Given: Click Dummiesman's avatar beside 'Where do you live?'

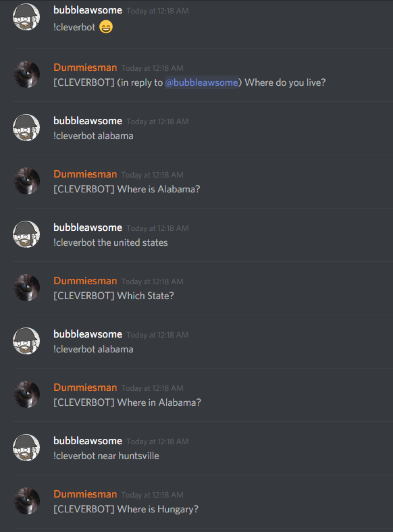Looking at the screenshot, I should [26, 74].
